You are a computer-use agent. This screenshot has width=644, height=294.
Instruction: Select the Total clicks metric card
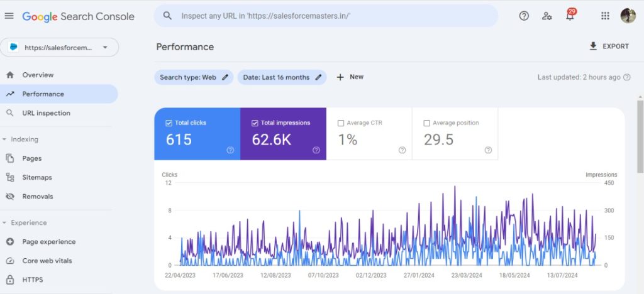click(x=197, y=134)
